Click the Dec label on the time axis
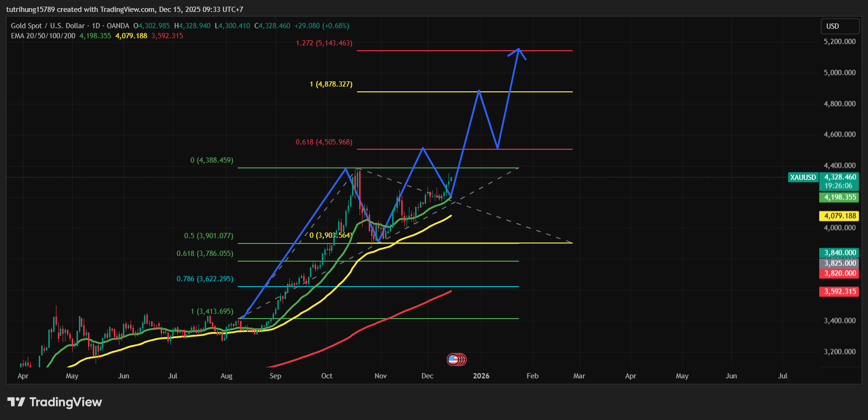The height and width of the screenshot is (420, 868). (427, 376)
